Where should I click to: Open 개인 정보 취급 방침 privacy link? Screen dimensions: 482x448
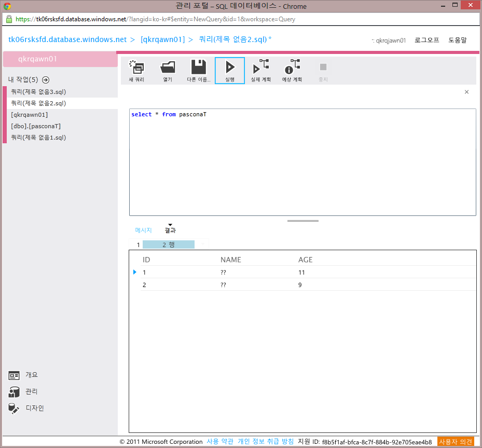(x=266, y=442)
